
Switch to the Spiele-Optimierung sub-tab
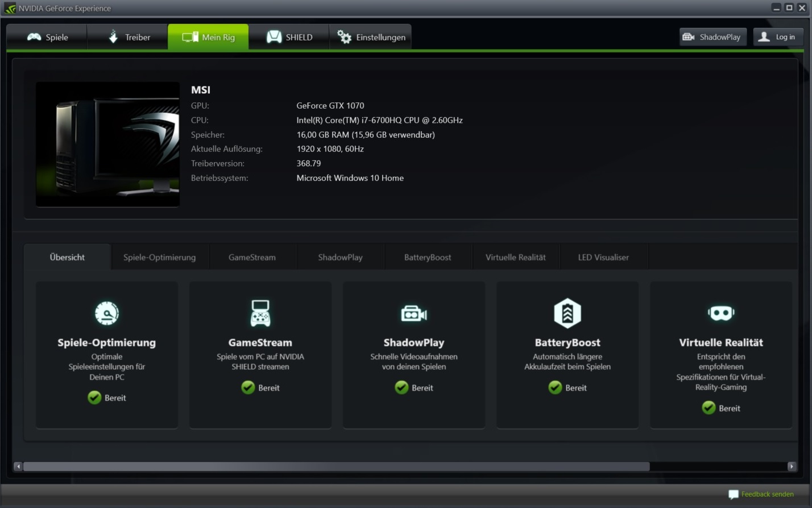point(159,257)
